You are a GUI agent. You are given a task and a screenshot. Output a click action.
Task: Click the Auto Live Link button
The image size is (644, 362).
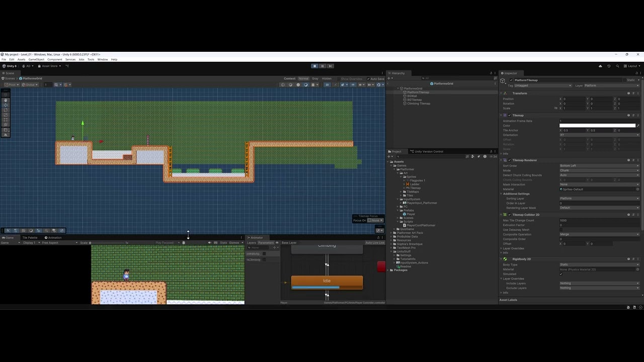(x=375, y=243)
